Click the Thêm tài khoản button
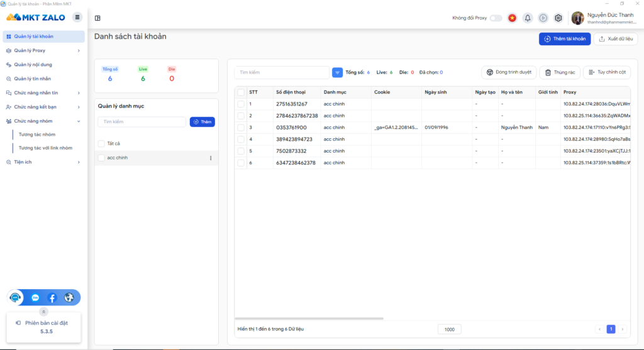Viewport: 644px width, 350px height. (x=564, y=39)
